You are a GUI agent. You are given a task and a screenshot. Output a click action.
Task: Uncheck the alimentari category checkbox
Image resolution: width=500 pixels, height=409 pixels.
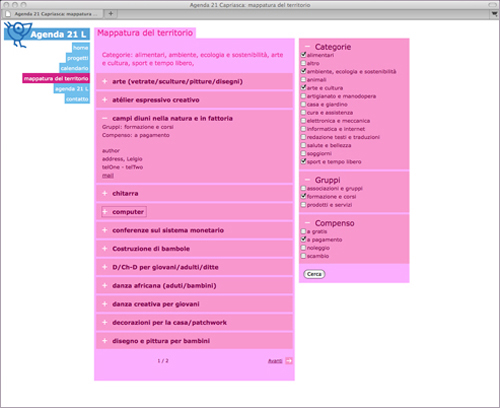coord(303,55)
